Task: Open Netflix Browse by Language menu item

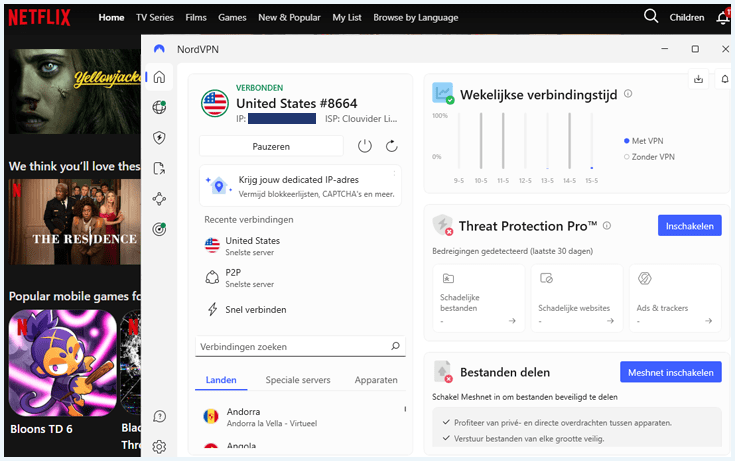Action: pyautogui.click(x=416, y=17)
